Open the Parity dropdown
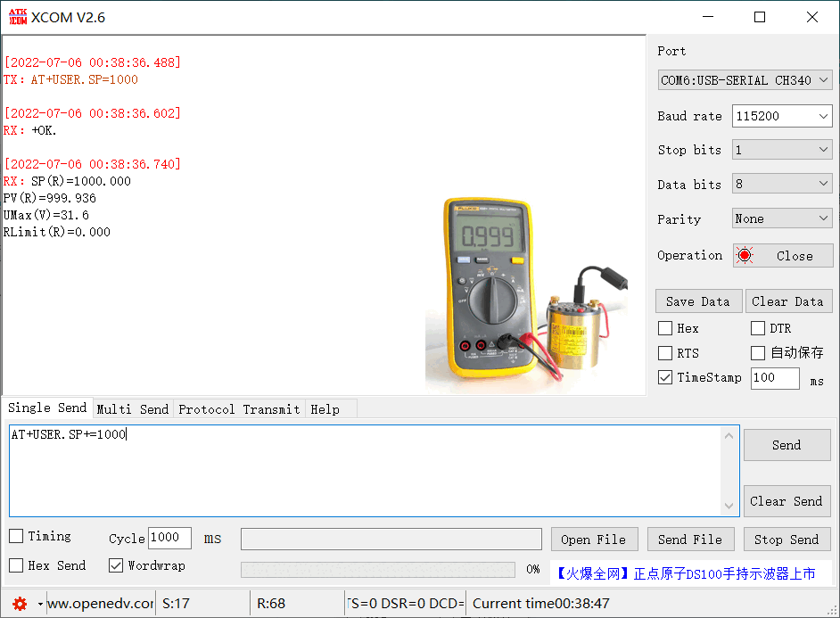This screenshot has width=840, height=618. click(782, 218)
